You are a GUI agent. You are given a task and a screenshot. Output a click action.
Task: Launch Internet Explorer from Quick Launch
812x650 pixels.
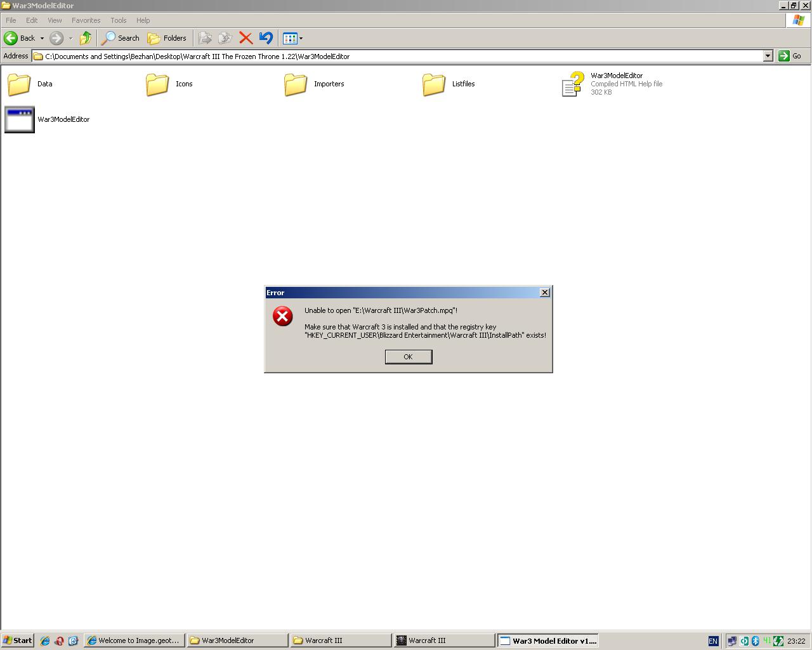[45, 641]
